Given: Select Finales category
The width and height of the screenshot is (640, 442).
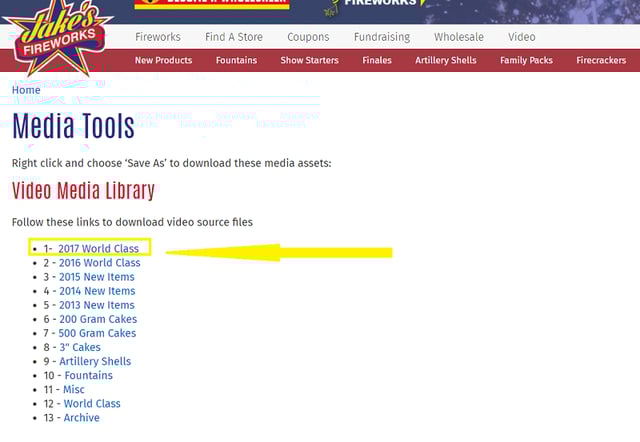Looking at the screenshot, I should (x=377, y=60).
